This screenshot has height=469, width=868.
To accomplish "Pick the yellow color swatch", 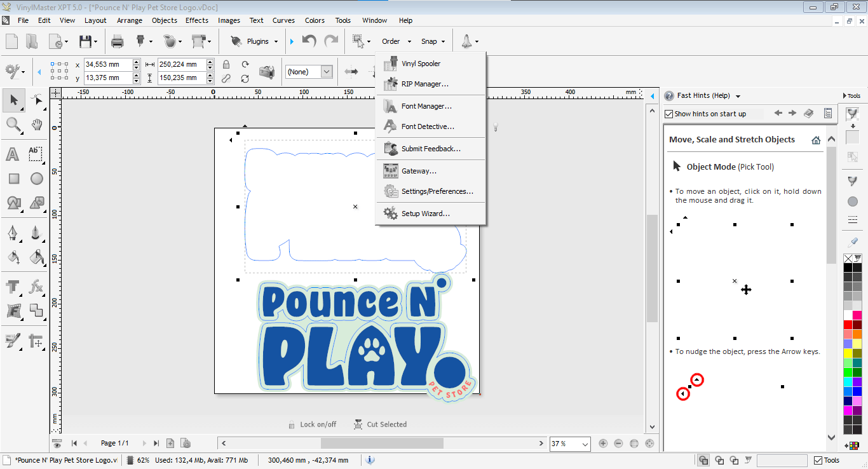I will coord(848,353).
